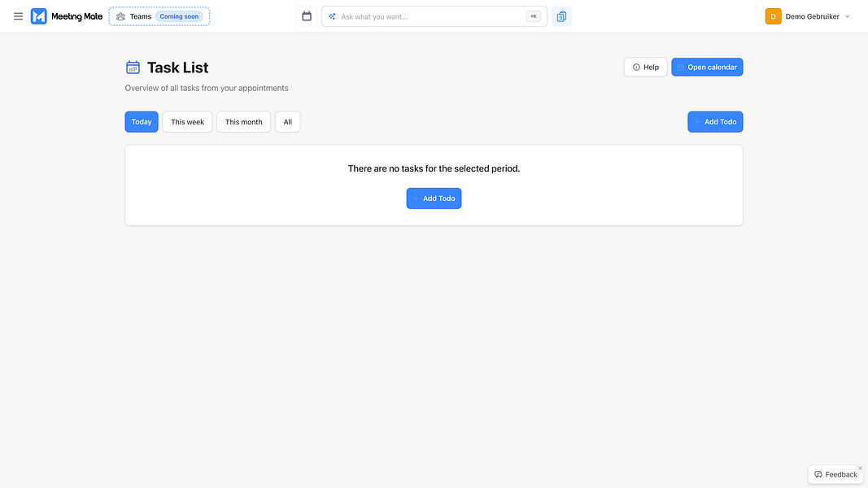The width and height of the screenshot is (868, 488).
Task: Focus the Ask what you want field
Action: [x=434, y=16]
